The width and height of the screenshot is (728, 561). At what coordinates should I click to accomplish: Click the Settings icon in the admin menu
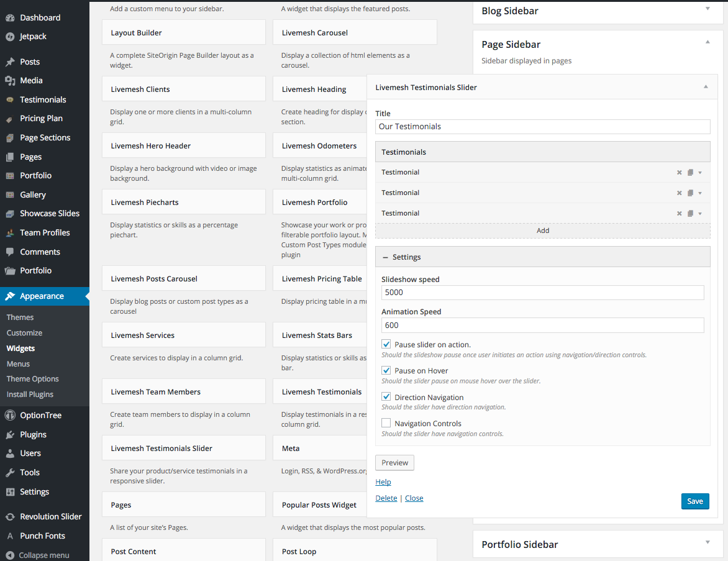pos(10,492)
